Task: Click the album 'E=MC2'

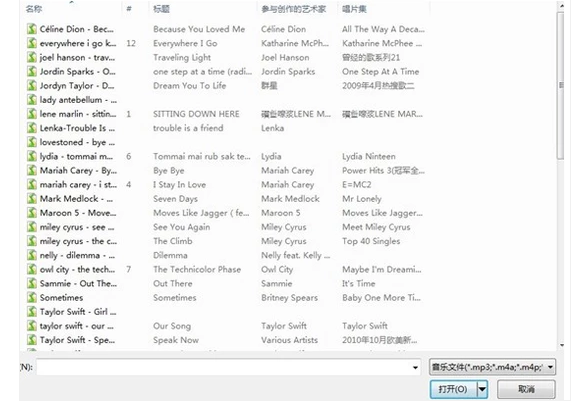Action: pos(356,184)
